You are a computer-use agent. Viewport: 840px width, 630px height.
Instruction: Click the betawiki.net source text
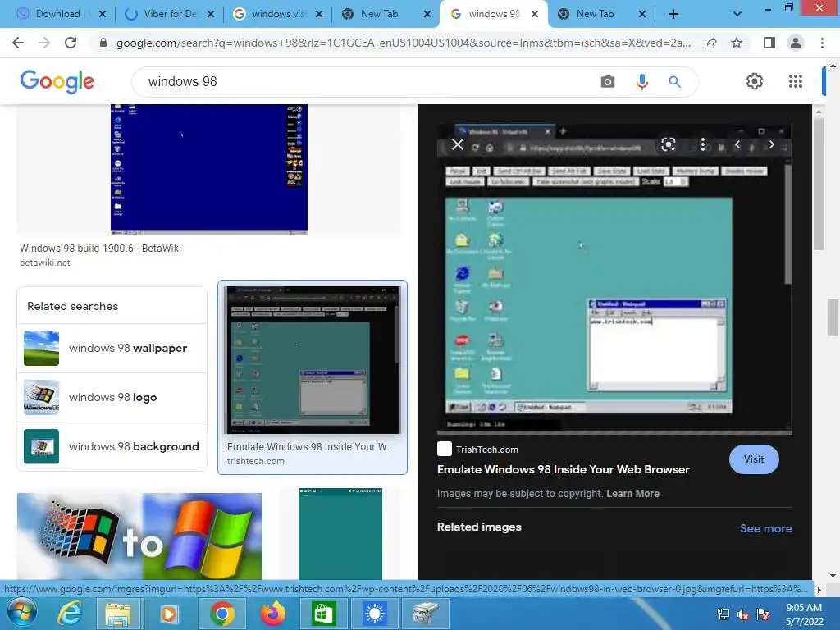45,262
